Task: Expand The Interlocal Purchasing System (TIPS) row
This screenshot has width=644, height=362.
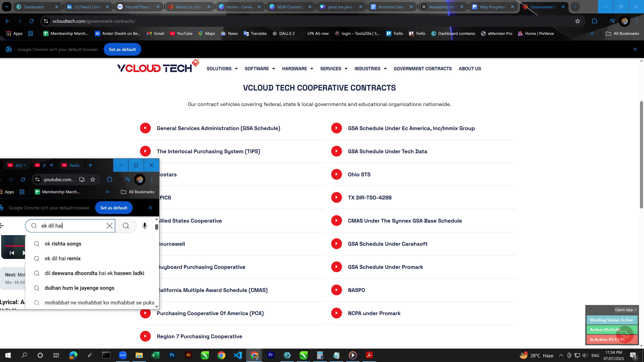Action: point(232,151)
